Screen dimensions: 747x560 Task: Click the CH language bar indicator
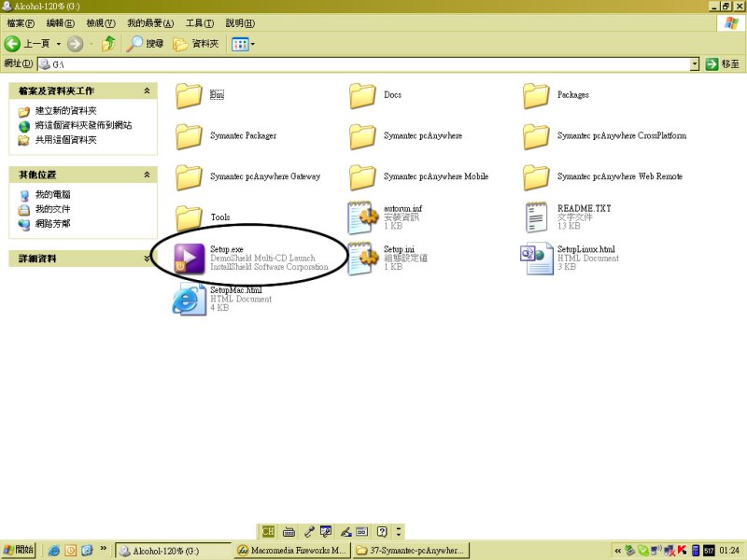pyautogui.click(x=268, y=531)
